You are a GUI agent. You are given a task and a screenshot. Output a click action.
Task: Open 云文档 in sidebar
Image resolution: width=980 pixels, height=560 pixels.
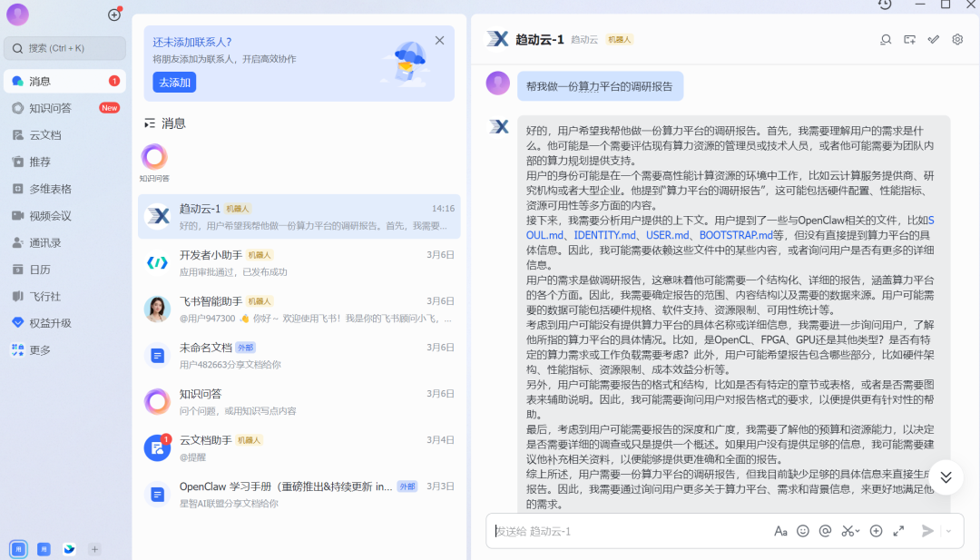(65, 135)
